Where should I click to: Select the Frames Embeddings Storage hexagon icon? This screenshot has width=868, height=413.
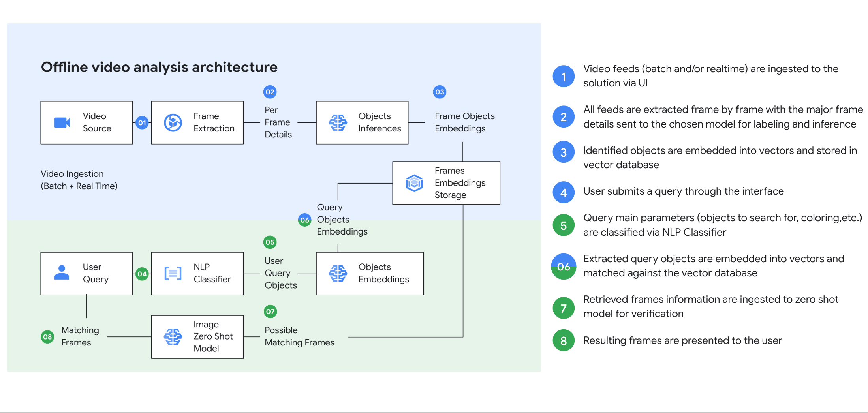(x=414, y=183)
